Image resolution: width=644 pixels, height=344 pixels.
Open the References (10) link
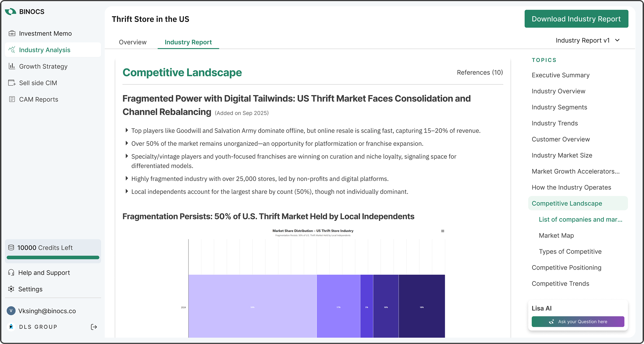(x=480, y=72)
